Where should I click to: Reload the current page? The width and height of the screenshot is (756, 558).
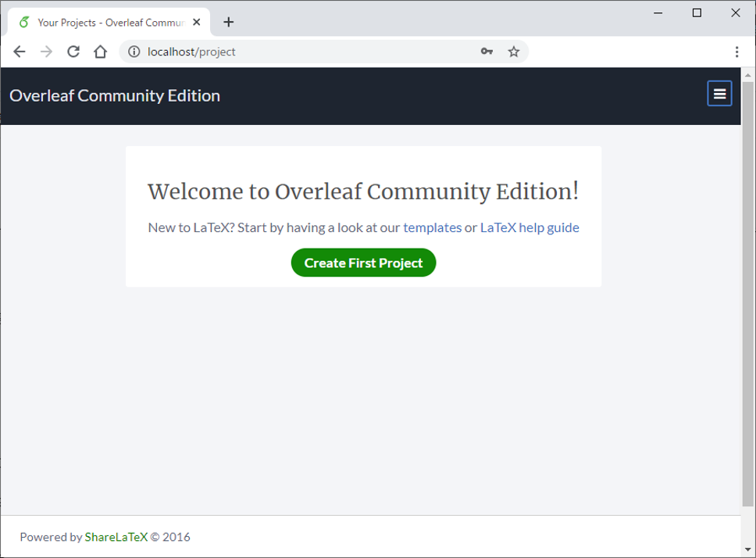coord(73,52)
